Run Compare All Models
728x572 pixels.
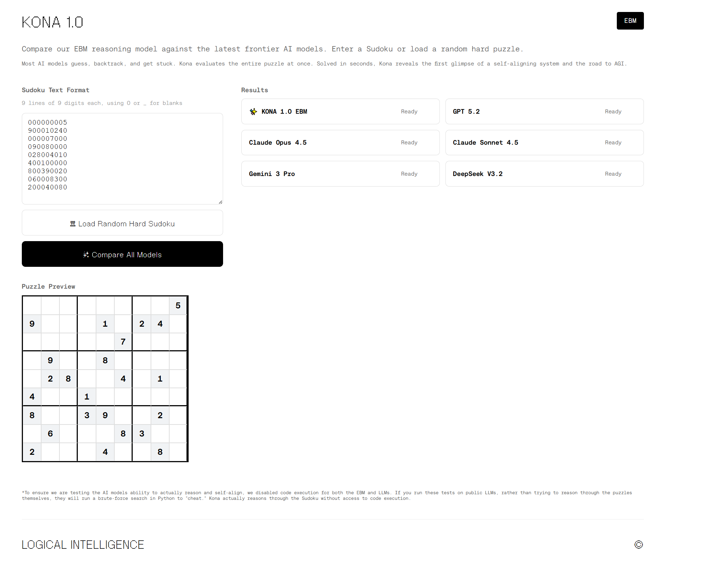[122, 254]
